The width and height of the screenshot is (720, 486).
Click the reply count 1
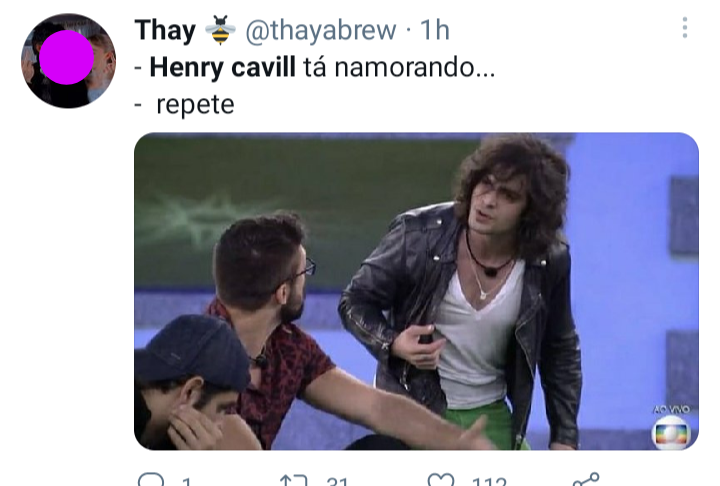[x=186, y=481]
